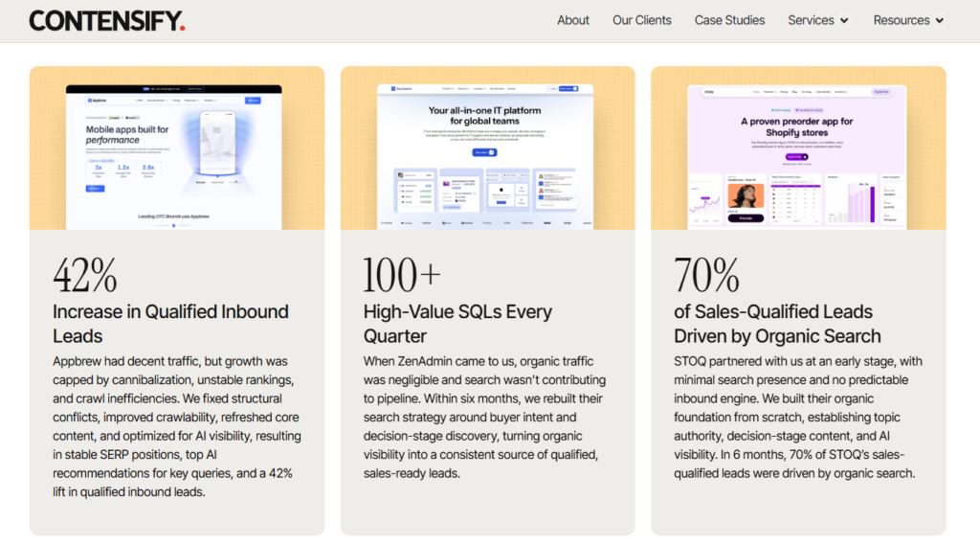Click the ZenAdmin case study description
Viewport: 980px width, 545px height.
pyautogui.click(x=485, y=418)
